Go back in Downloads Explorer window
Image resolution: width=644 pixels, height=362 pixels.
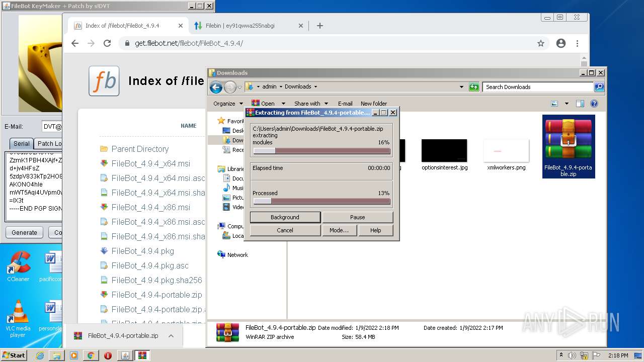(x=216, y=87)
